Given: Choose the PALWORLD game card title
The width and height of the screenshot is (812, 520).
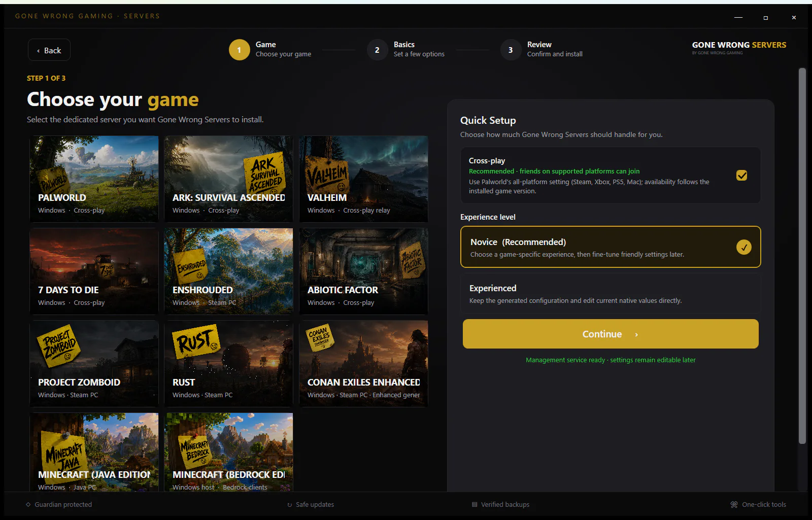Looking at the screenshot, I should coord(62,198).
